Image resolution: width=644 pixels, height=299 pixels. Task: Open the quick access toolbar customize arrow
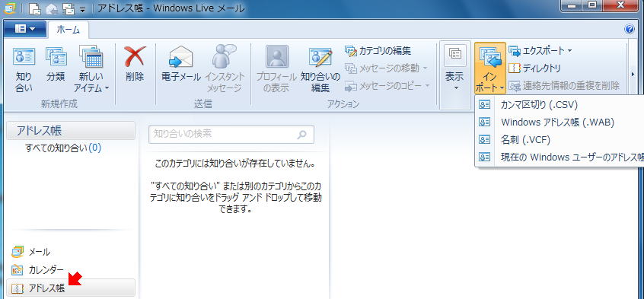[82, 9]
